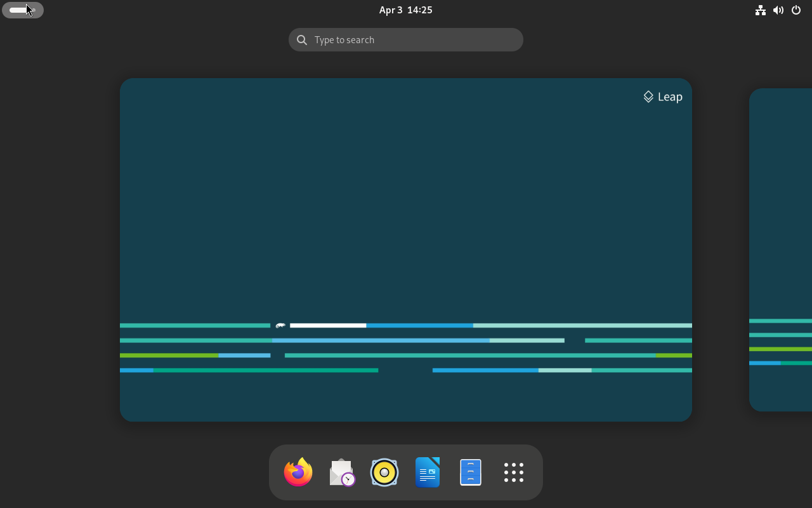The height and width of the screenshot is (508, 812).
Task: Toggle the Activities overview pill
Action: (23, 10)
